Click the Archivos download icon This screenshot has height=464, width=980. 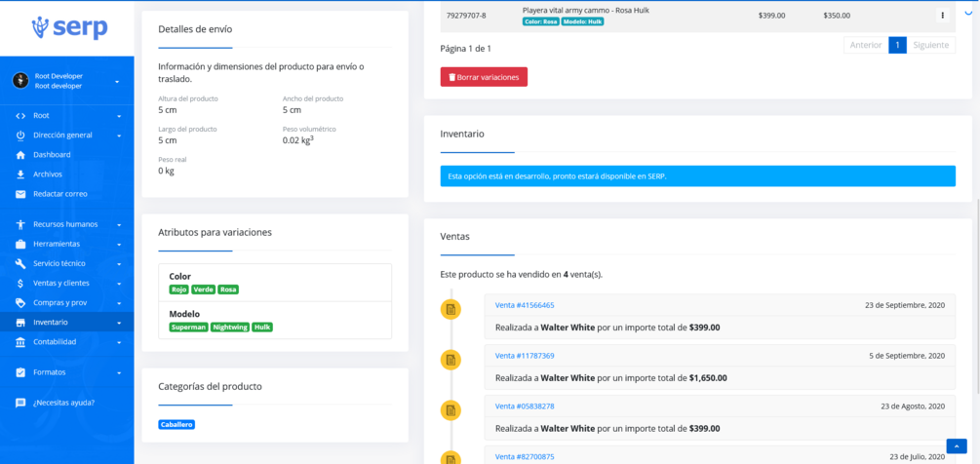pyautogui.click(x=20, y=174)
